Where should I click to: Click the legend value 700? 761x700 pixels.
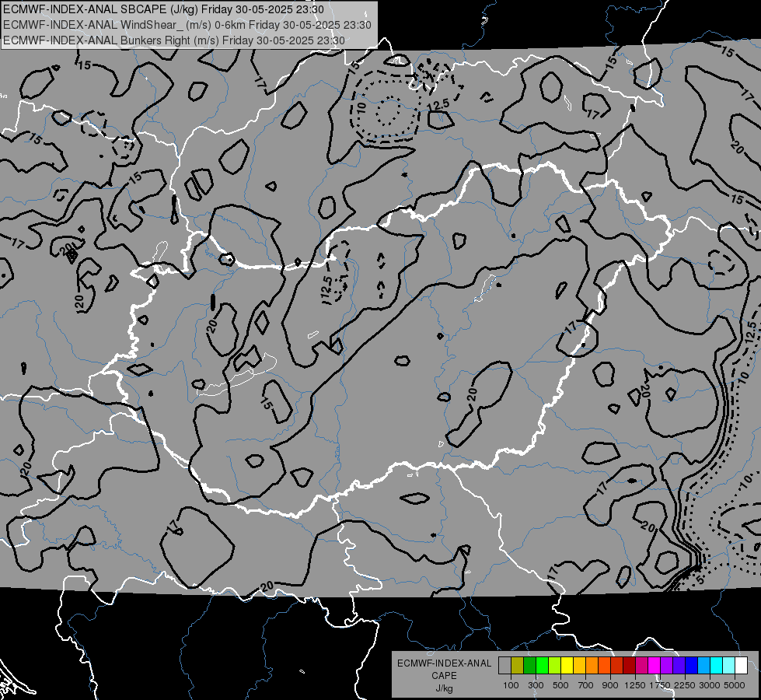coord(586,685)
